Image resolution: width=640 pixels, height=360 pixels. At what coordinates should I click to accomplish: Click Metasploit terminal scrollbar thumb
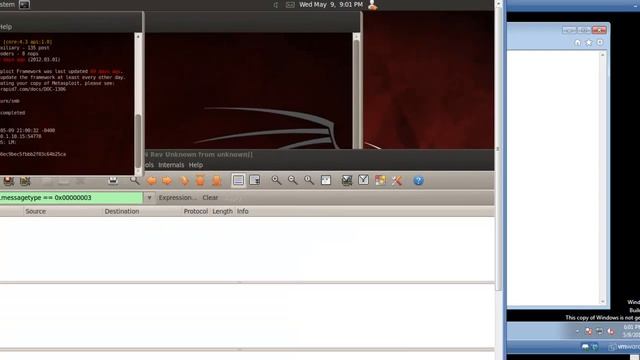138,141
